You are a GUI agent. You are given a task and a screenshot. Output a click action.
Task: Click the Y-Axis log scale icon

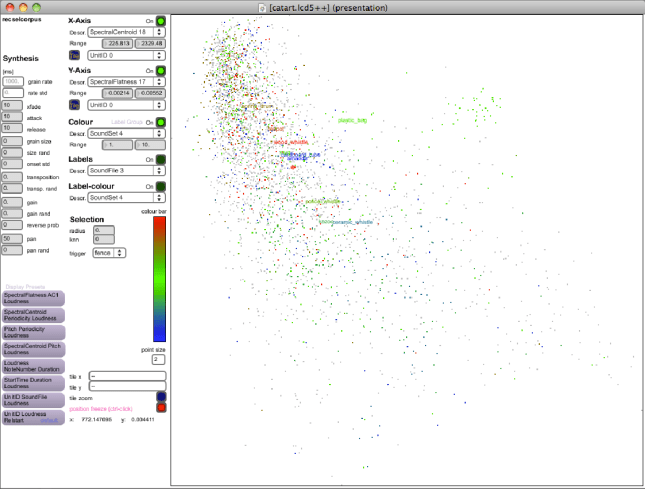(x=74, y=104)
